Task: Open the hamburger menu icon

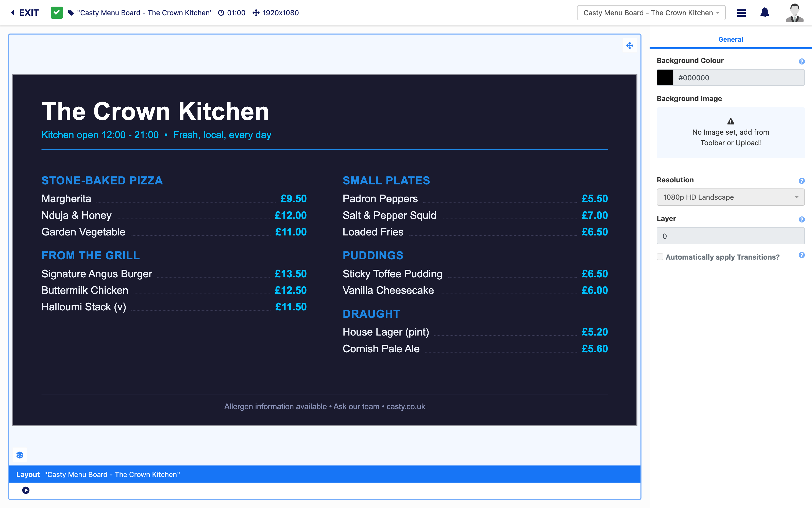Action: click(741, 13)
